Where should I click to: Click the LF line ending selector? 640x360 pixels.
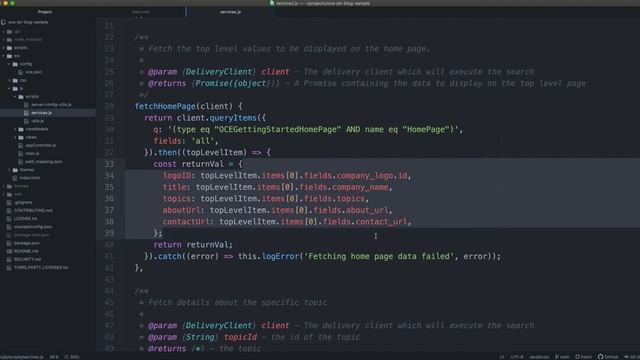pyautogui.click(x=502, y=357)
